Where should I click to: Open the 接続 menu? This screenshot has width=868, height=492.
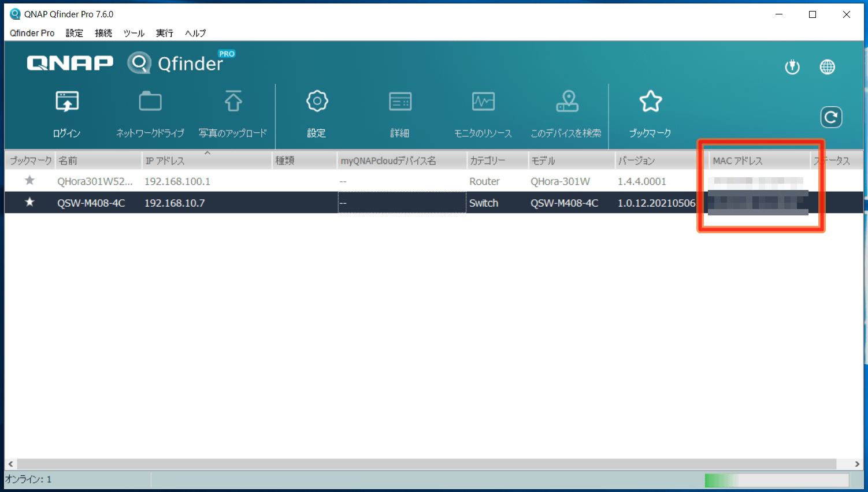(103, 33)
